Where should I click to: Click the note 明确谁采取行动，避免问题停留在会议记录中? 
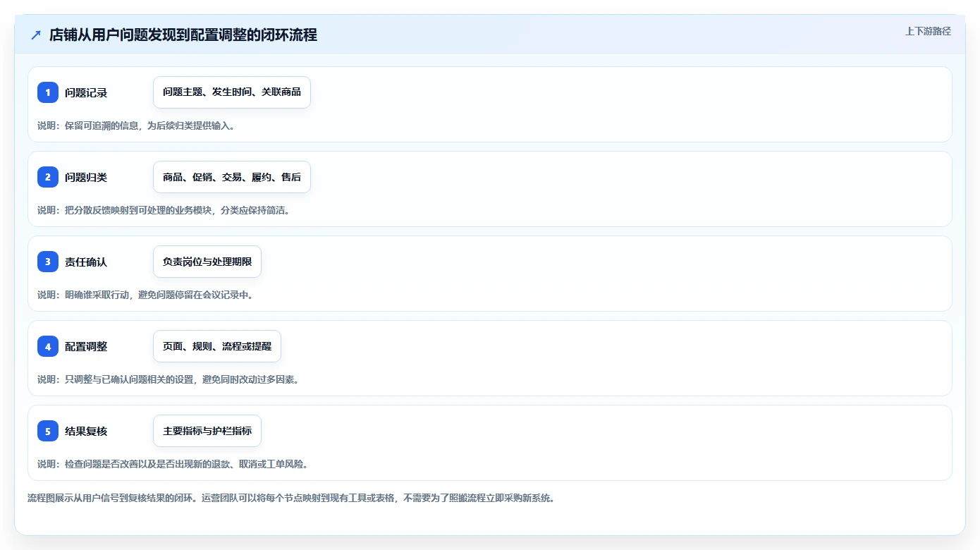click(x=159, y=295)
